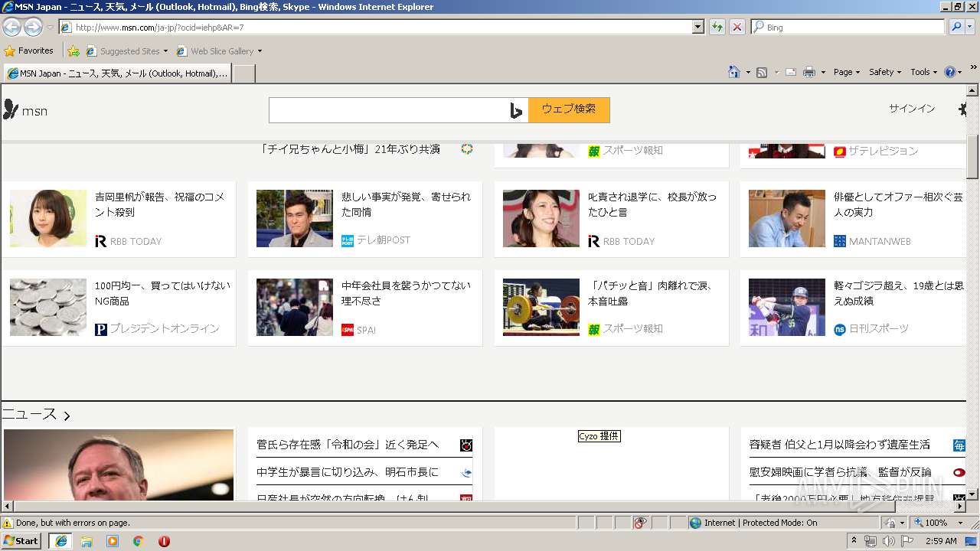Screen dimensions: 980x551
Task: Open the Page menu
Action: point(847,72)
